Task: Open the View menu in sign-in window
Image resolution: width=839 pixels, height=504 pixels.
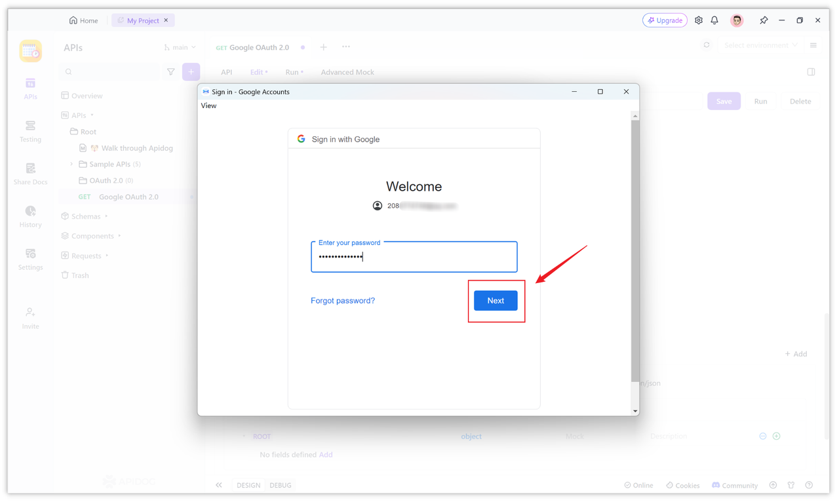Action: coord(208,106)
